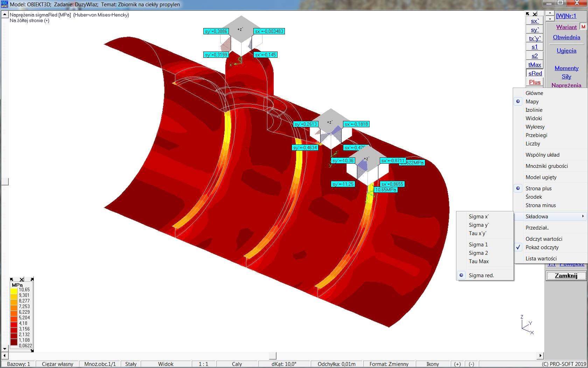Click the legend's top-right resize arrow
Screen dimensions: 588x368
pos(32,279)
